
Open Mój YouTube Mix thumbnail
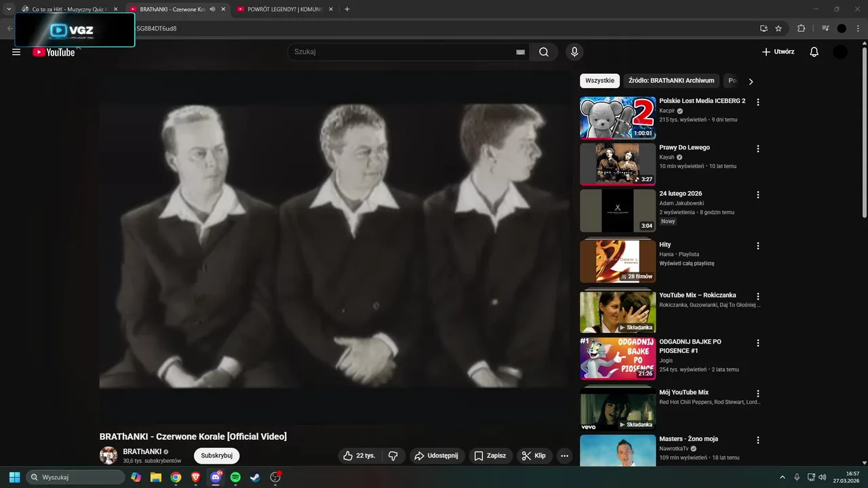(x=618, y=409)
